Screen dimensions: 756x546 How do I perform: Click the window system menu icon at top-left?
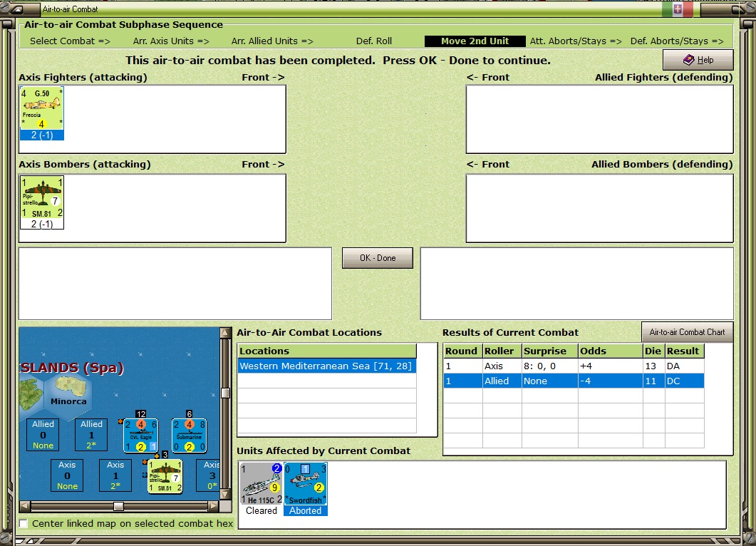(x=17, y=9)
